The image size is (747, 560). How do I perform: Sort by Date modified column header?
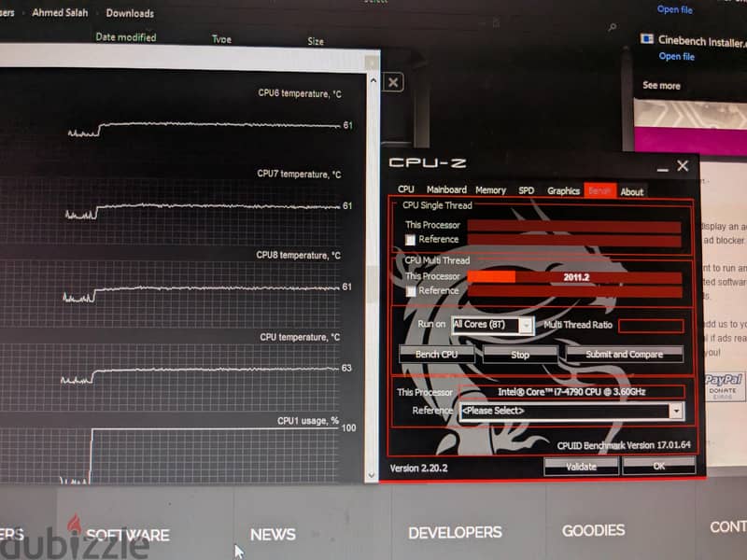point(126,36)
